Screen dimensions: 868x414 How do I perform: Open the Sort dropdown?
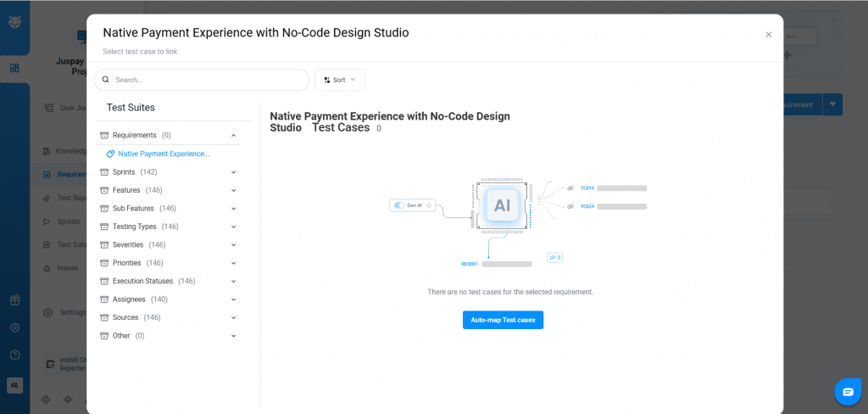click(340, 80)
